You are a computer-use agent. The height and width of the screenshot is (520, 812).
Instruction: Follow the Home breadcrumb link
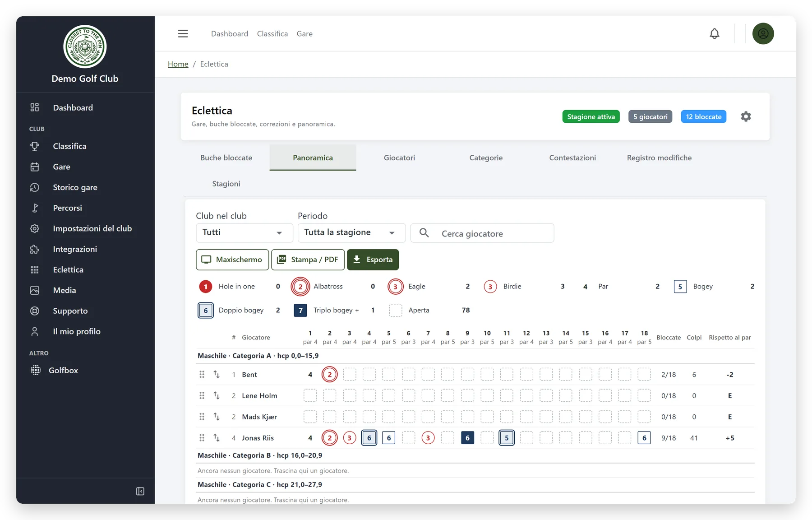point(178,64)
